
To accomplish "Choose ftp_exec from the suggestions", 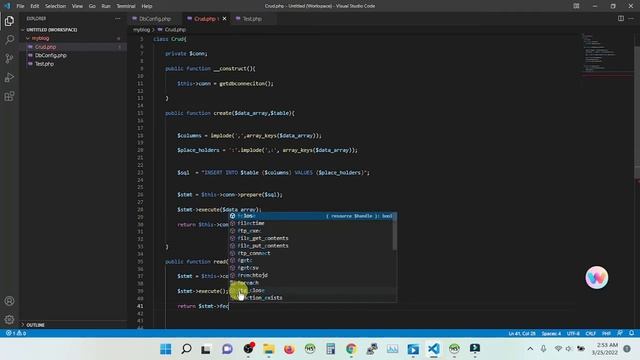I will [x=312, y=231].
